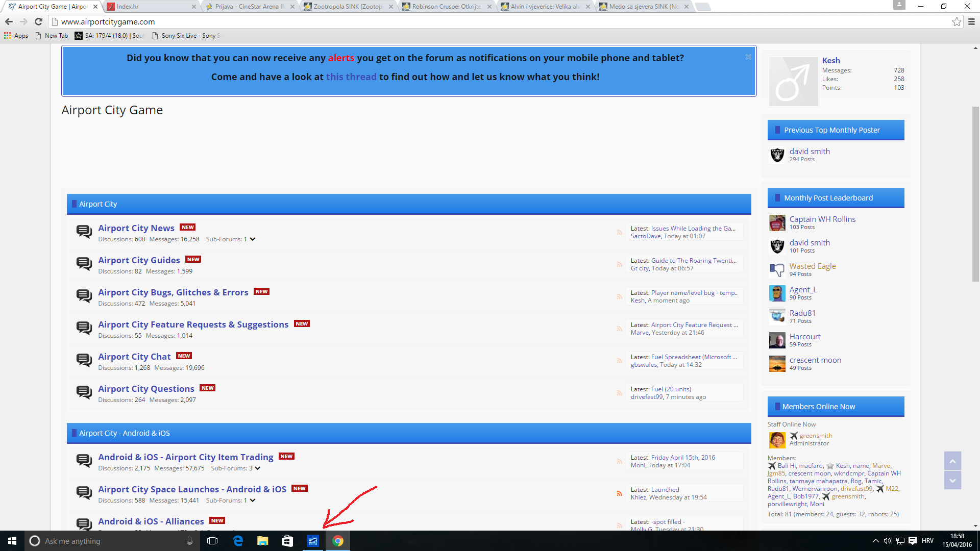The width and height of the screenshot is (980, 551).
Task: Open RSS feed for Airport City Chat
Action: [x=619, y=361]
